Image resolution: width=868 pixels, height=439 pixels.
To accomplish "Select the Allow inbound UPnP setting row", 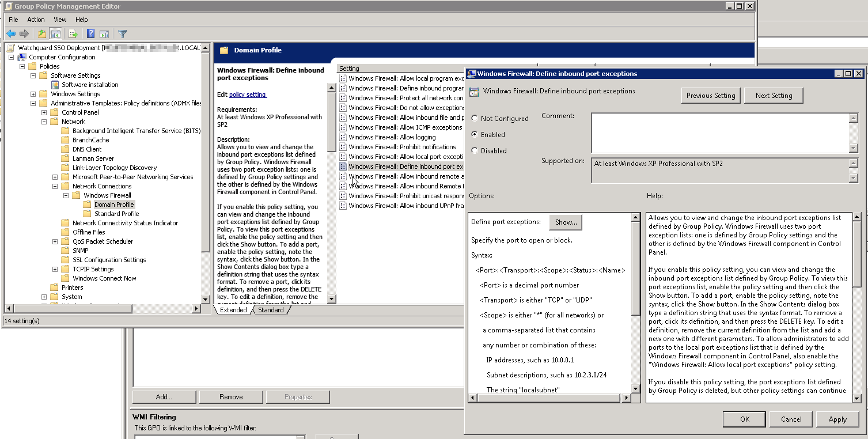I will tap(401, 206).
